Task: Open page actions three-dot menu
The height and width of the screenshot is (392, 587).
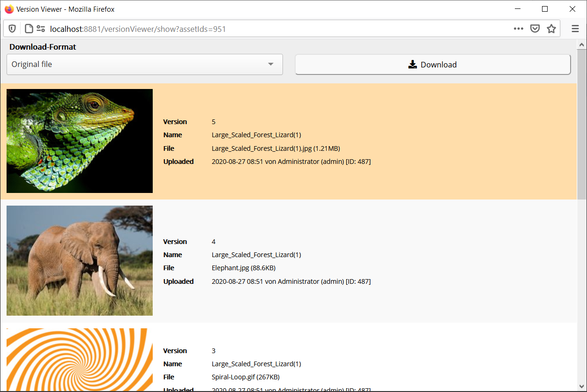Action: pyautogui.click(x=518, y=29)
